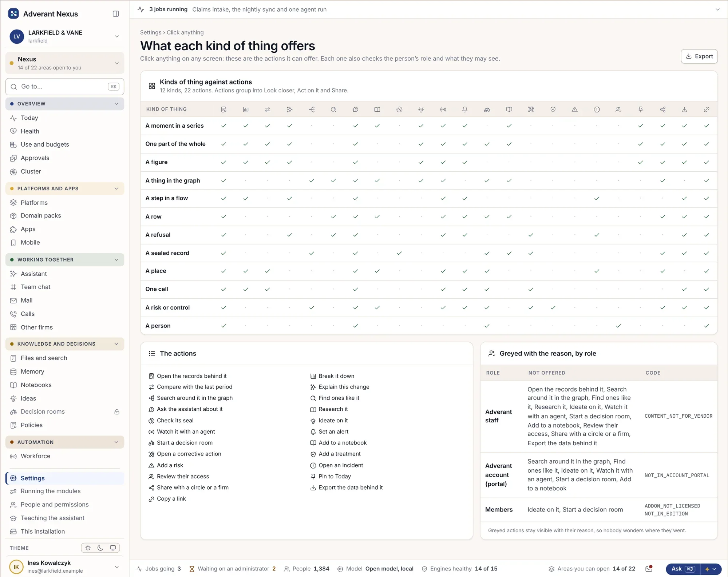Image resolution: width=728 pixels, height=577 pixels.
Task: Open the locked Decision rooms item
Action: click(65, 412)
